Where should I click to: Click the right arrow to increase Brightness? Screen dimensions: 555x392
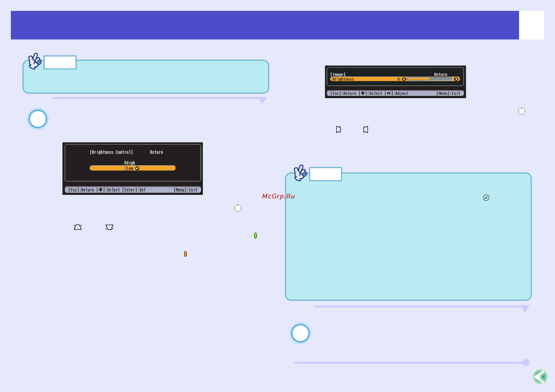[x=456, y=79]
